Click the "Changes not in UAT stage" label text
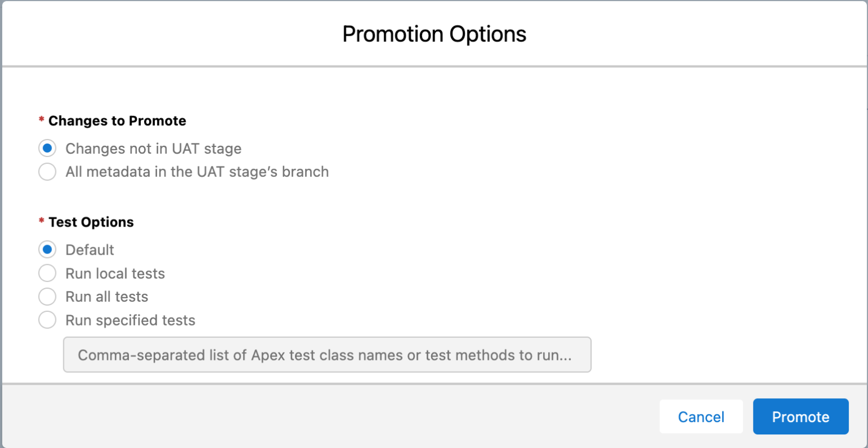Viewport: 868px width, 448px height. pyautogui.click(x=153, y=148)
